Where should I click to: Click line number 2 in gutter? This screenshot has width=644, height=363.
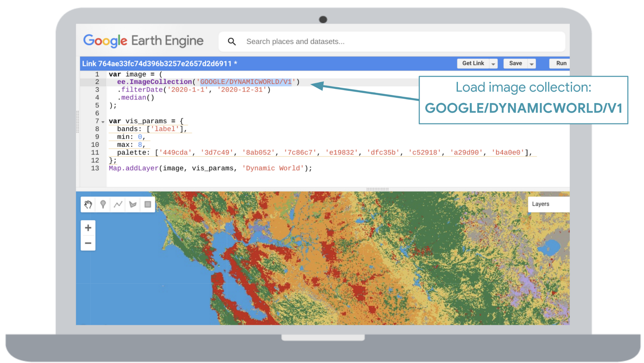point(97,82)
